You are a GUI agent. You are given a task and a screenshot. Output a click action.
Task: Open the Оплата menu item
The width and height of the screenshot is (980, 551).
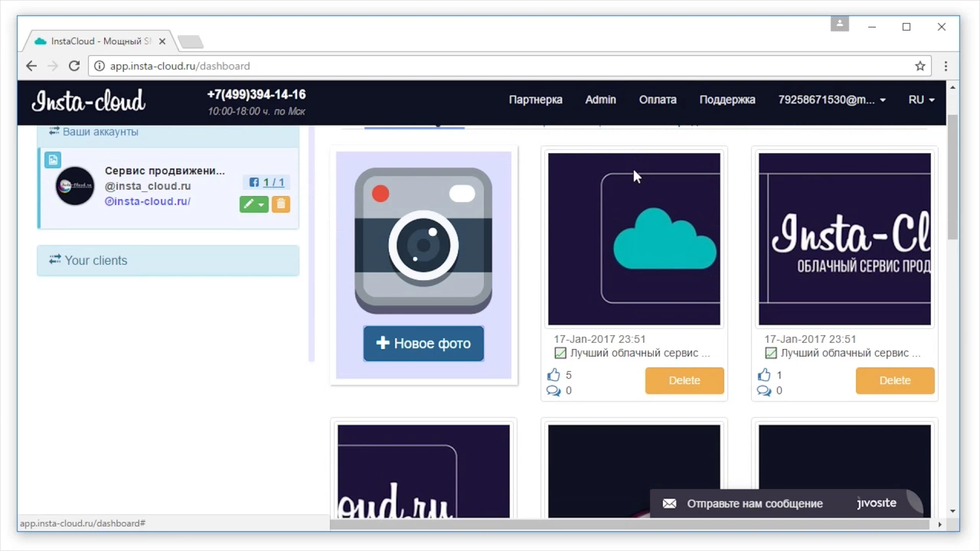658,99
